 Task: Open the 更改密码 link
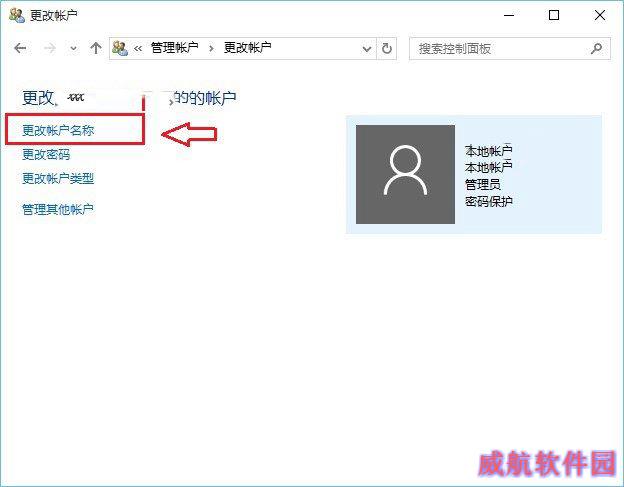46,154
